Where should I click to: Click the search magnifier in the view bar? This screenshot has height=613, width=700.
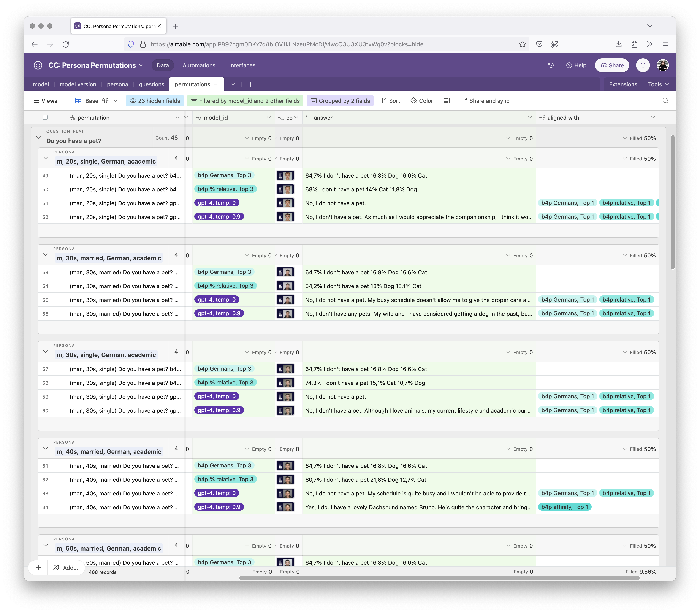point(665,101)
